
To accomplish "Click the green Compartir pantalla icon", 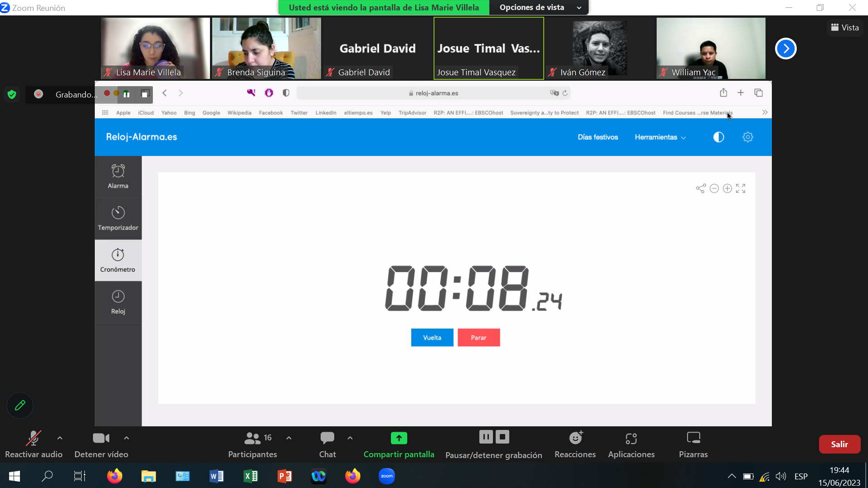I will (x=399, y=438).
